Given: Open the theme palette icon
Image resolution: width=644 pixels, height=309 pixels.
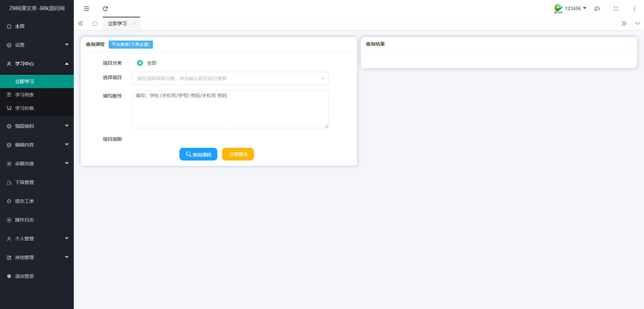Looking at the screenshot, I should tap(597, 9).
